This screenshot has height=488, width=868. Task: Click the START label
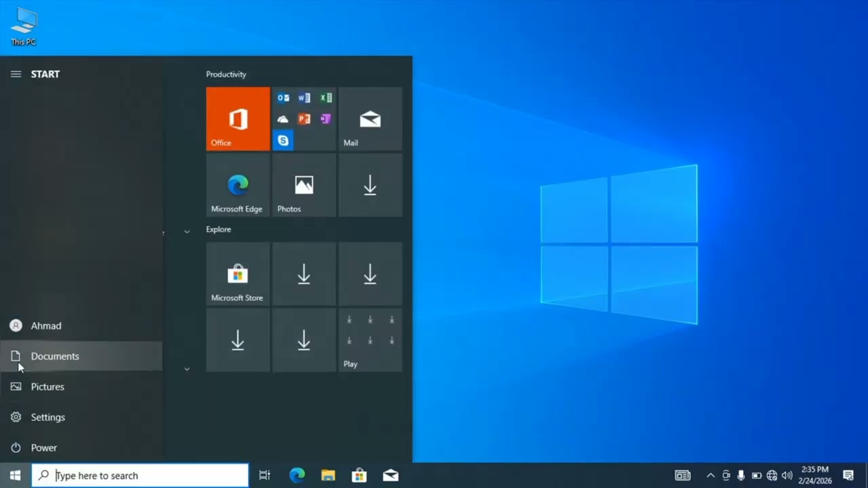click(x=45, y=74)
